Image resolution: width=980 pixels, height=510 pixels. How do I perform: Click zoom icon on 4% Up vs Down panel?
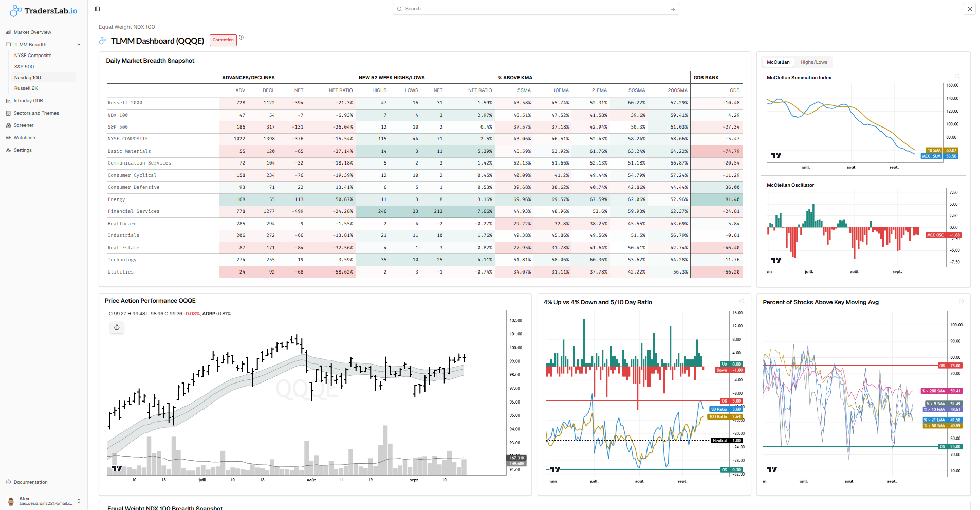[x=742, y=301]
